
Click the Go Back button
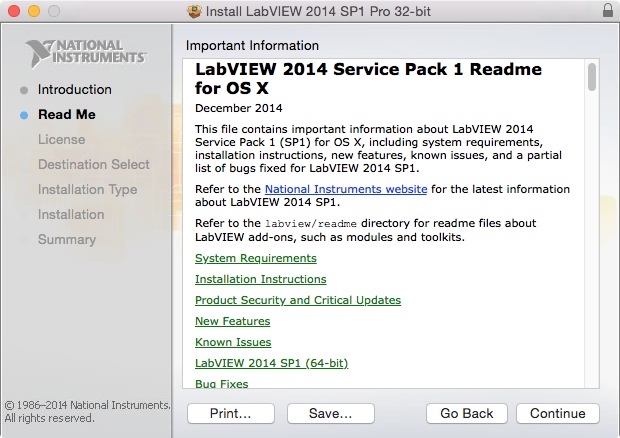(467, 413)
